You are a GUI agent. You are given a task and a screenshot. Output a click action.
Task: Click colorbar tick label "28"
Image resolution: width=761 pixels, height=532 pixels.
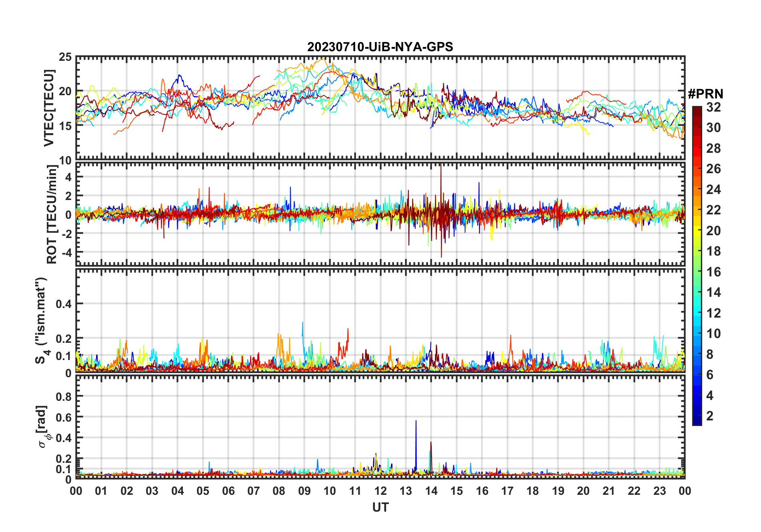(713, 148)
